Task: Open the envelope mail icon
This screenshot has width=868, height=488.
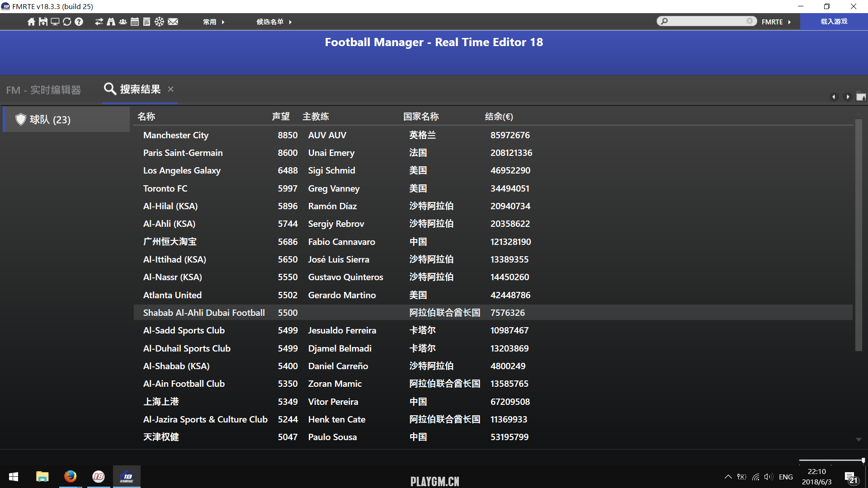Action: coord(173,22)
